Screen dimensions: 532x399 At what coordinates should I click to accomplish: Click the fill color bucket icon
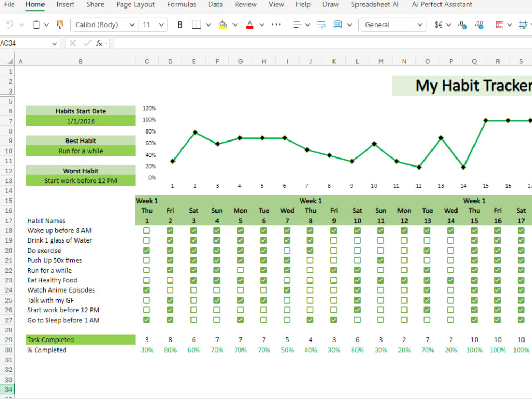pos(223,24)
